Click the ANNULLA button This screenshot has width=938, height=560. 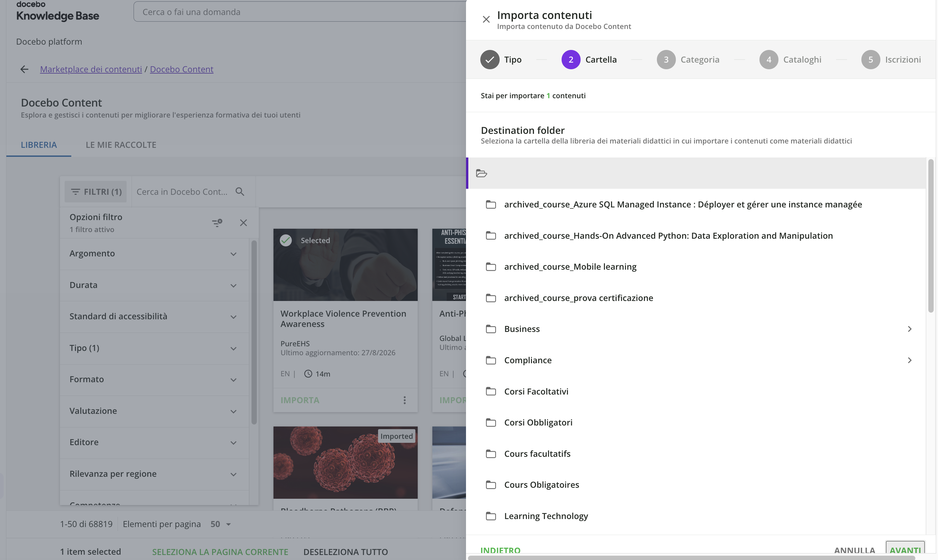[855, 551]
